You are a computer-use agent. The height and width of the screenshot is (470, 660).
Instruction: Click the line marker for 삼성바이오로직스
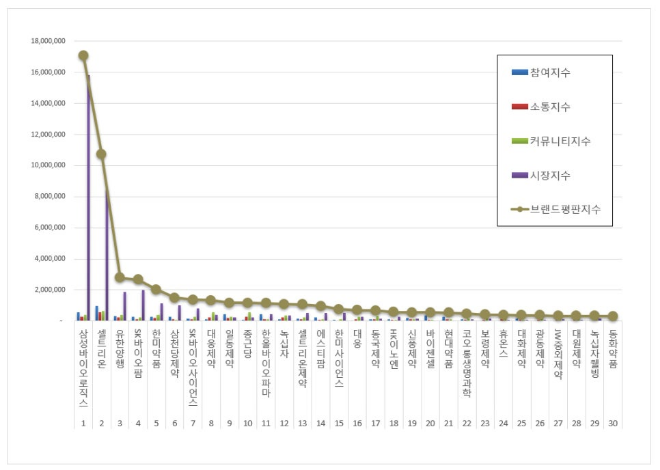pos(83,56)
